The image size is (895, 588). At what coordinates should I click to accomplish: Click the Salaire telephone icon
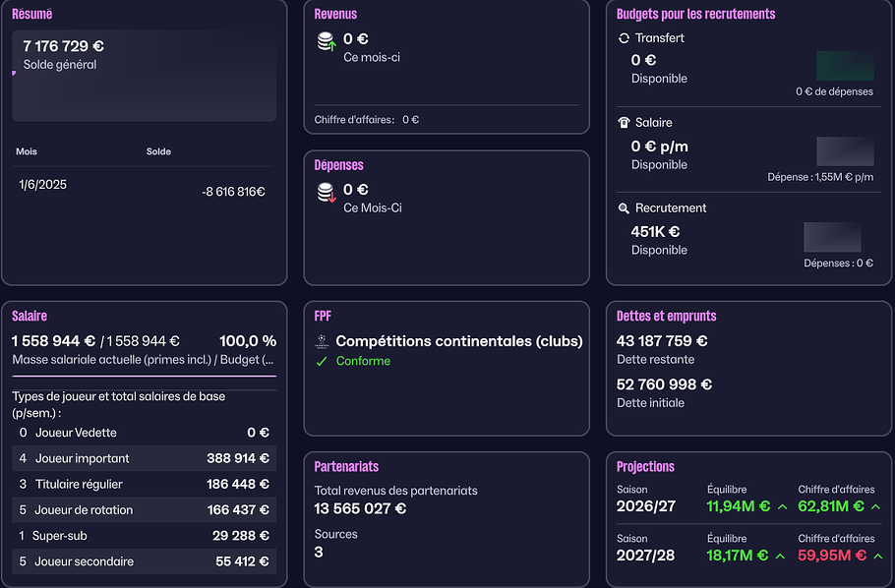[x=624, y=123]
